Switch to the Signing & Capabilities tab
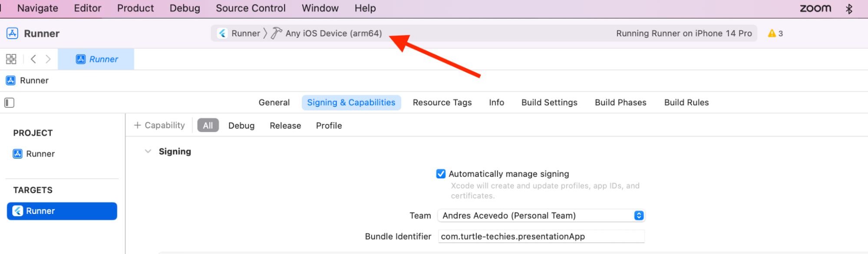The image size is (868, 254). 351,103
